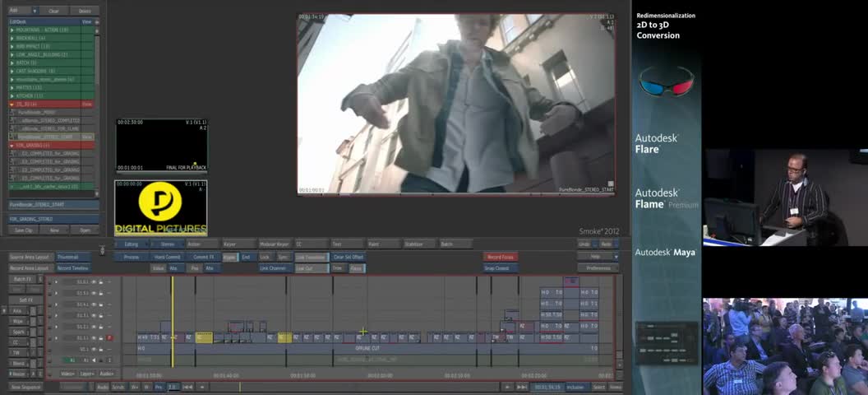The image size is (868, 395).
Task: Toggle the Focus button next to Trim
Action: (x=357, y=268)
